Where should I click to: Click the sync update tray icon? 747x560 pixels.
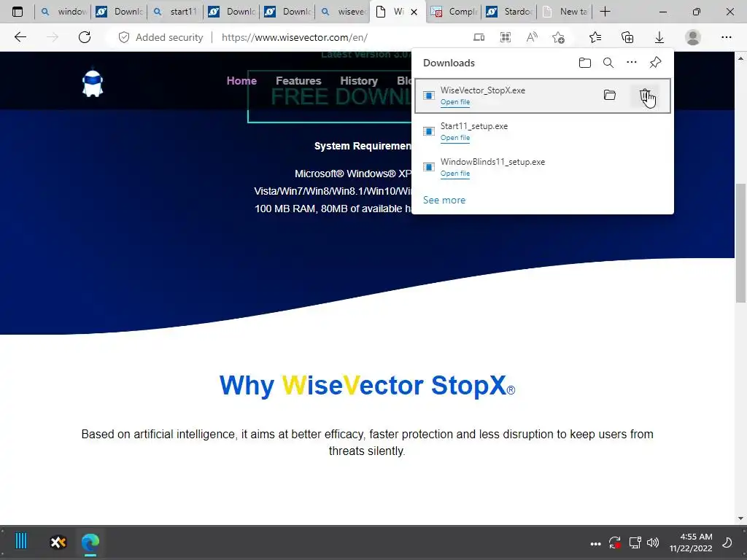tap(614, 542)
